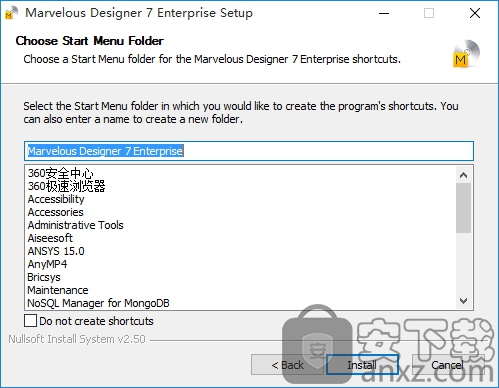Click the folder list scrollbar thumb
The image size is (499, 388).
coord(463,208)
